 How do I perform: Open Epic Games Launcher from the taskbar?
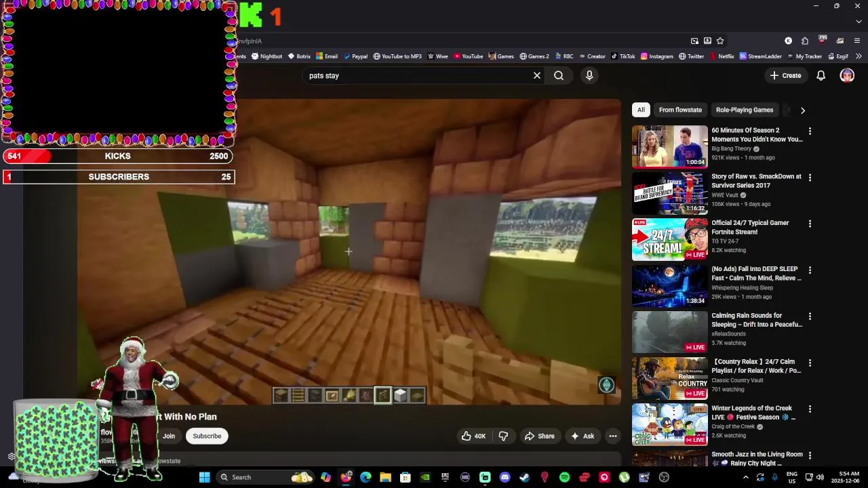pos(445,477)
